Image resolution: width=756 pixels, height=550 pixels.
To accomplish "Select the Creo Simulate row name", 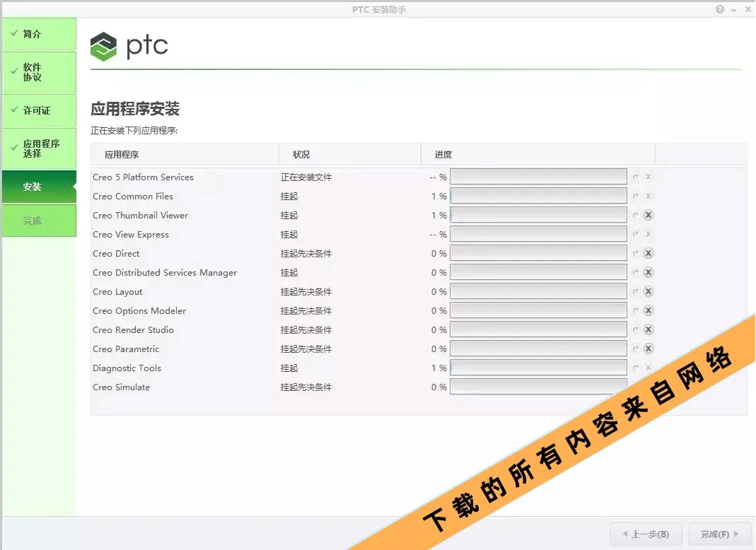I will point(121,387).
